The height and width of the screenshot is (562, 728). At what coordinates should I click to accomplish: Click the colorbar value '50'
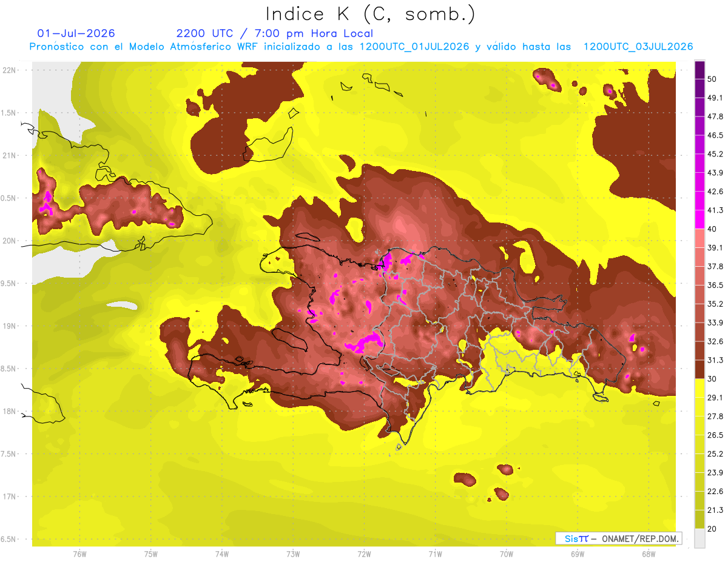click(713, 79)
